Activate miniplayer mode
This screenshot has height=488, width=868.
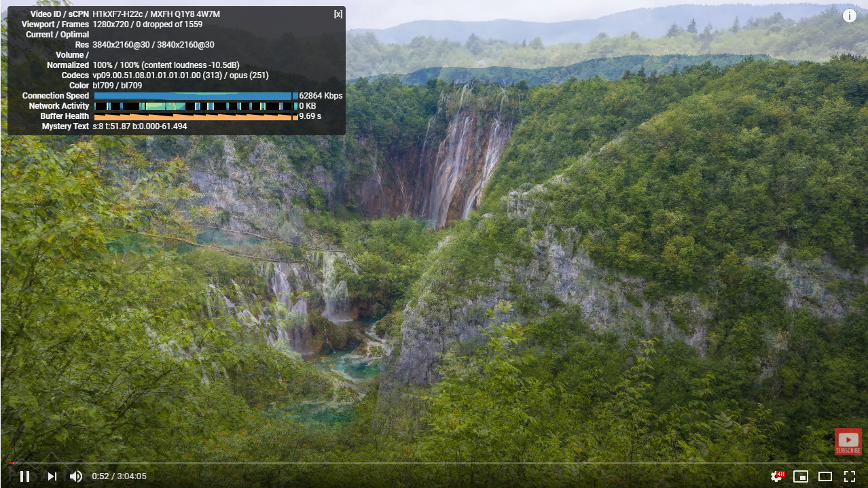tap(801, 476)
